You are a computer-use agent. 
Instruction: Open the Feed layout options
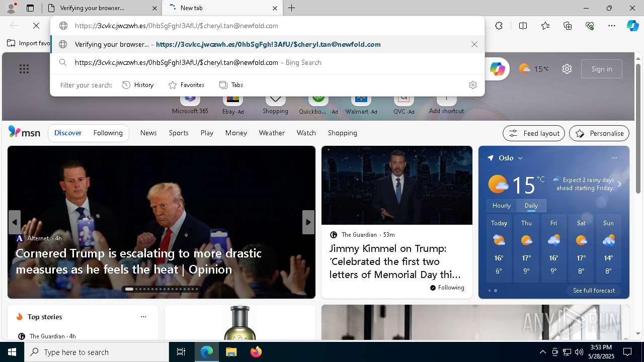pyautogui.click(x=534, y=133)
